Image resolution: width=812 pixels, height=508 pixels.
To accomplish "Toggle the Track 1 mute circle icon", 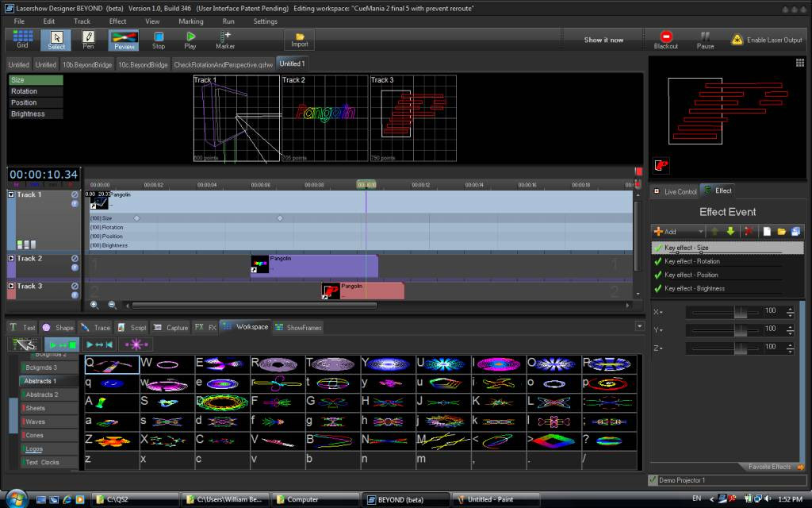I will click(x=75, y=194).
